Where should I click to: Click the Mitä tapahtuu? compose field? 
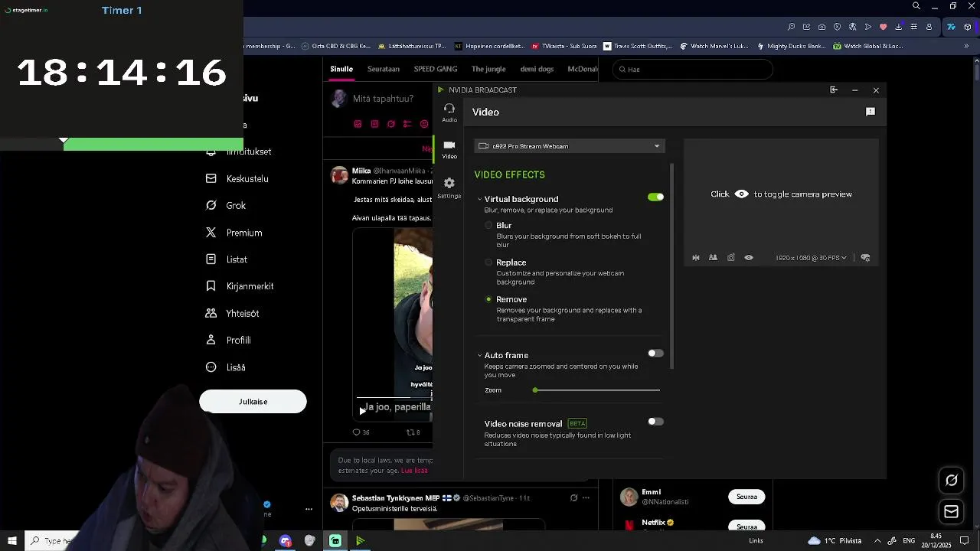(383, 99)
